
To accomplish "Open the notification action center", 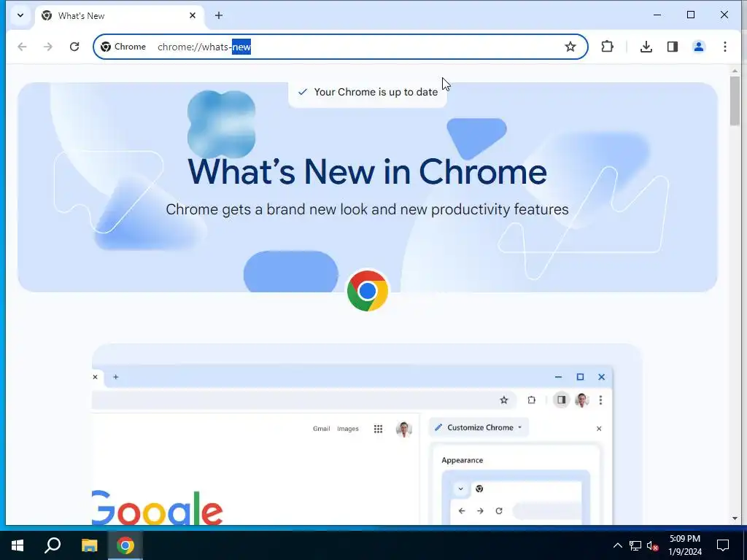I will [x=723, y=545].
